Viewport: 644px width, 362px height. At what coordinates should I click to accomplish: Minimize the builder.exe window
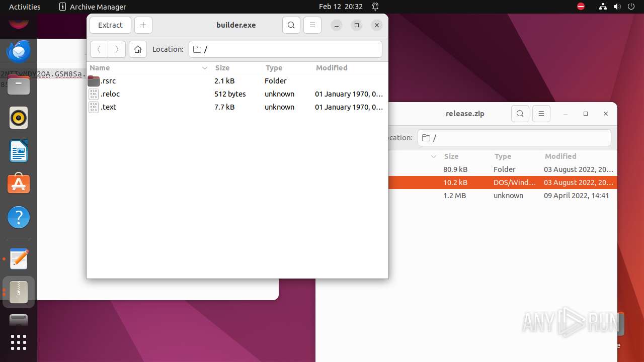[337, 25]
